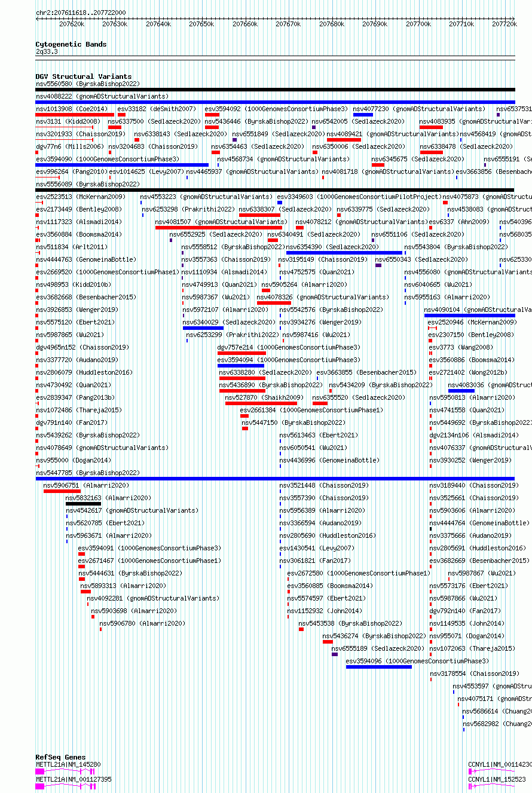Viewport: 532px width, 793px height.
Task: Click nsv5832163 (Almarri2020) label
Action: pos(108,498)
